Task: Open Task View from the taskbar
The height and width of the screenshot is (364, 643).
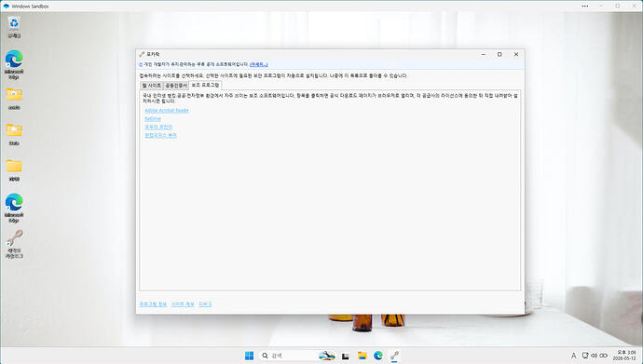Action: pyautogui.click(x=346, y=356)
